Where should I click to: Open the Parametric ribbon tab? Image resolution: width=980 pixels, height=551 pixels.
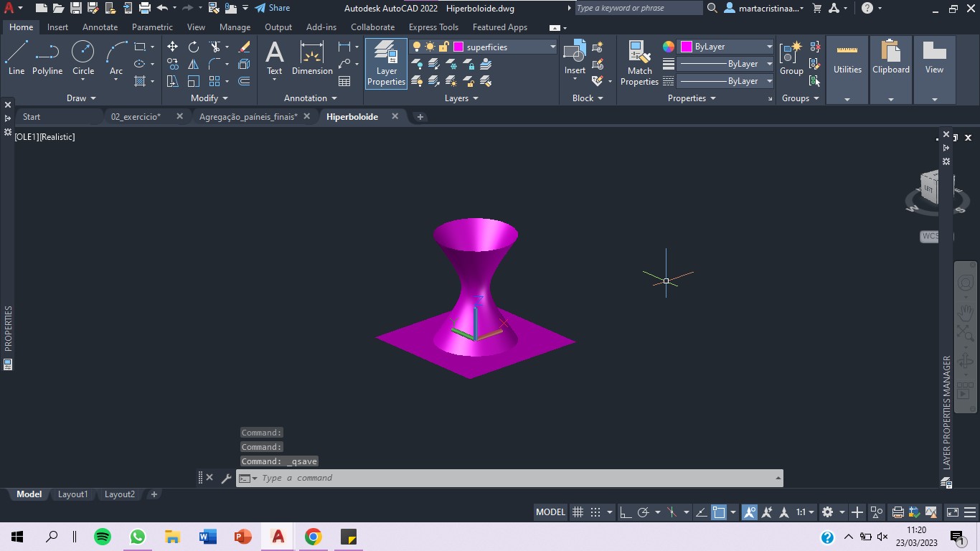click(152, 27)
